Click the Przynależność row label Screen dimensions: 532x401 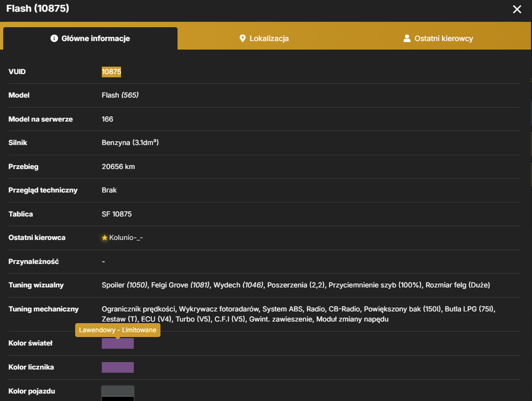[x=34, y=261]
